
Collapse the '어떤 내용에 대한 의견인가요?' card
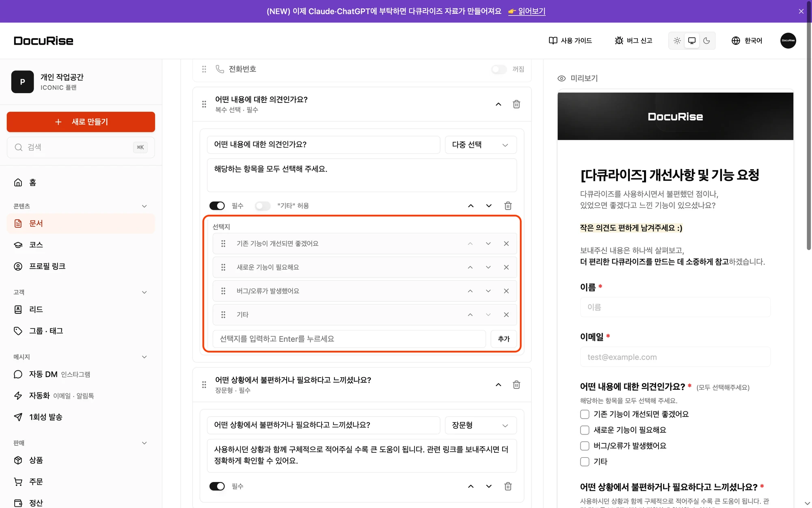(x=498, y=104)
